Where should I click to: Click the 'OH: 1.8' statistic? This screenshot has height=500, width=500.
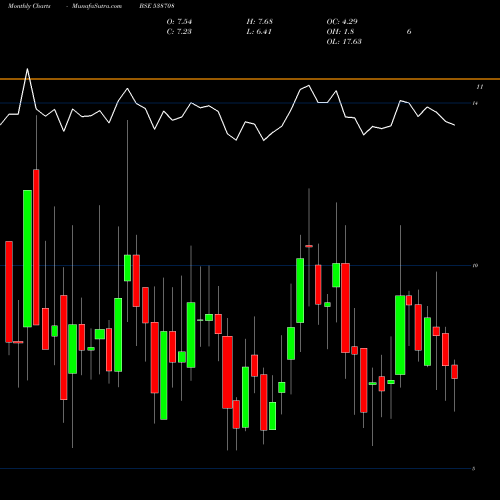(340, 32)
